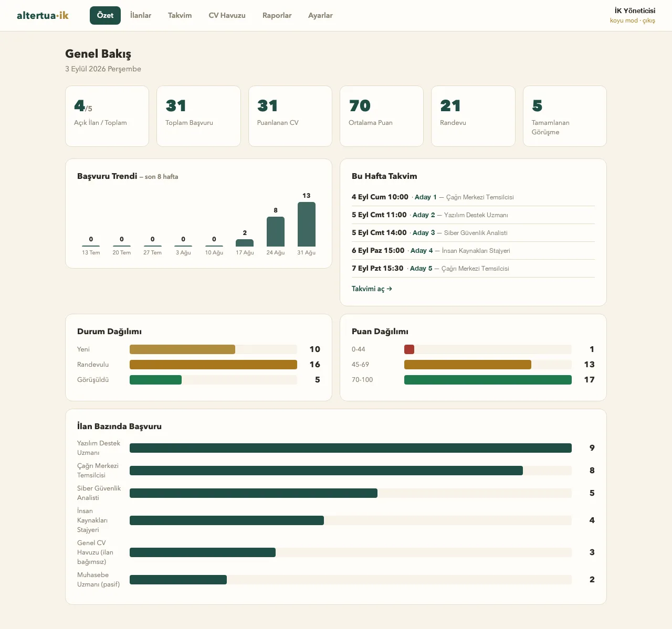Click the 31 Ağu trend bar
This screenshot has height=629, width=672.
click(307, 224)
